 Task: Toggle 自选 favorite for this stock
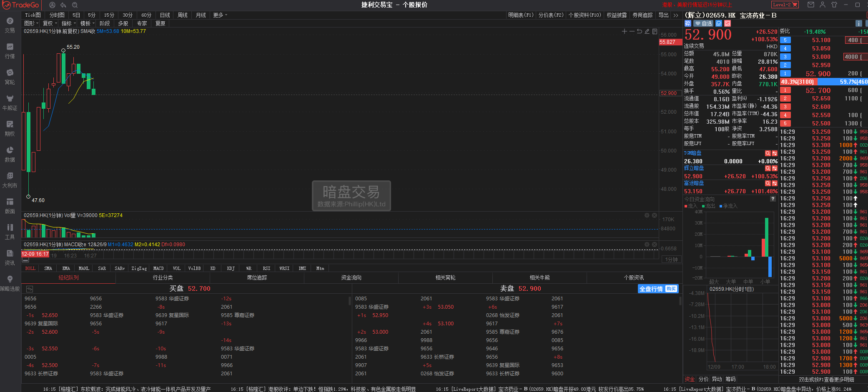pos(703,23)
